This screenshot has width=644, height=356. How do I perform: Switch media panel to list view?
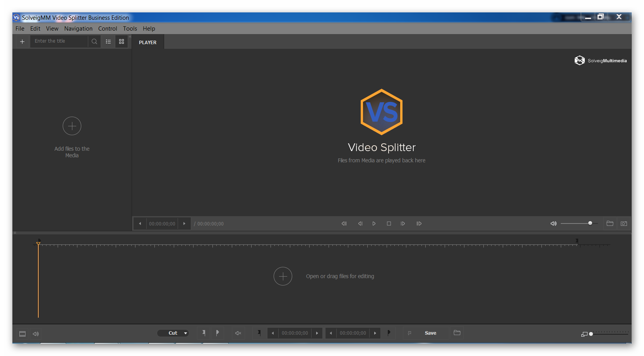click(x=108, y=41)
